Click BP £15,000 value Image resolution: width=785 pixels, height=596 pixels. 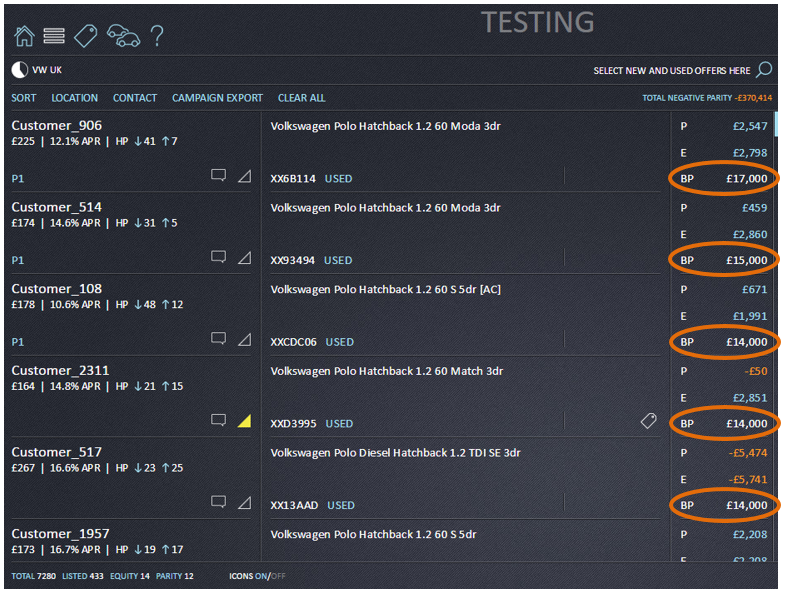pyautogui.click(x=746, y=260)
